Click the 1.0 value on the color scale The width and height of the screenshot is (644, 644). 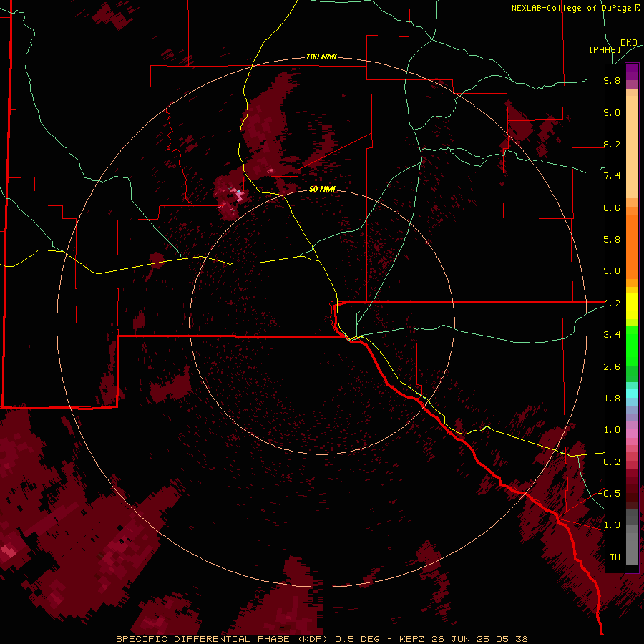(x=612, y=430)
